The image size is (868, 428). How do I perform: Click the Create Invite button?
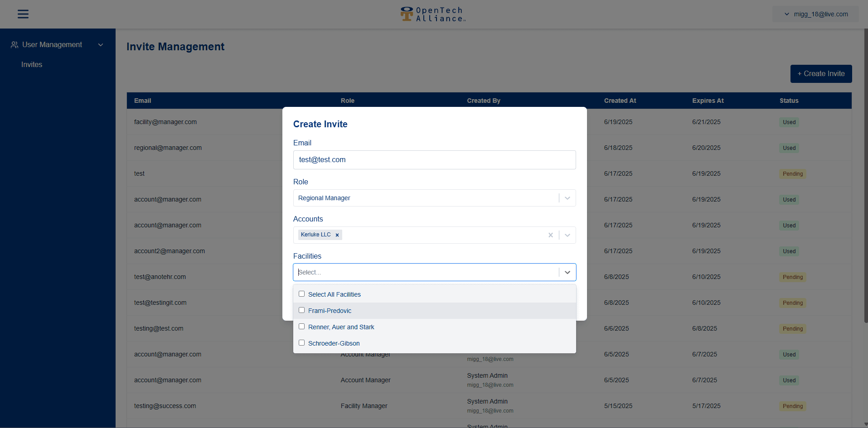pyautogui.click(x=821, y=74)
